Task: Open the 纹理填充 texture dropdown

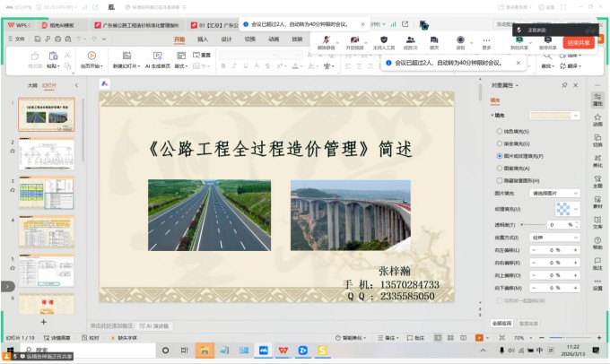Action: click(x=565, y=208)
